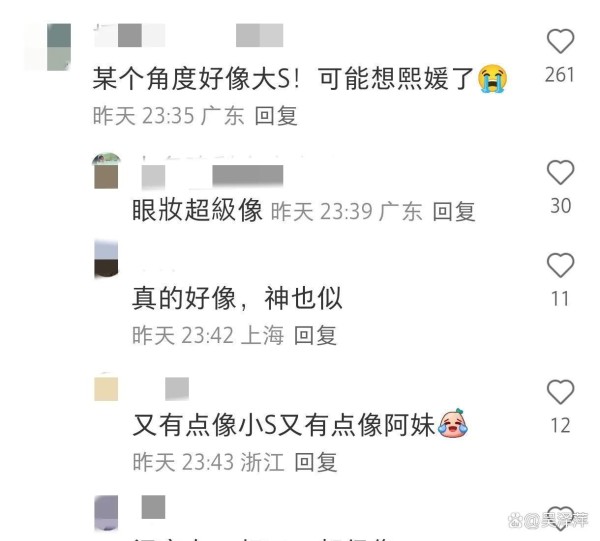Like the 又有点像小S comment
This screenshot has height=541, width=600.
pos(560,392)
